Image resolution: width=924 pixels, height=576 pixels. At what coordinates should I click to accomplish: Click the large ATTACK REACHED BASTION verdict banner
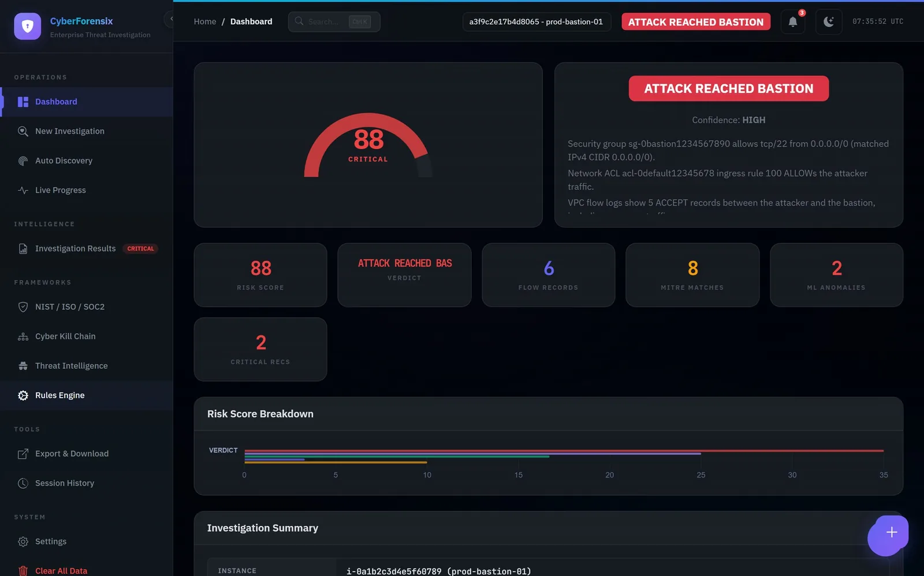pos(729,88)
